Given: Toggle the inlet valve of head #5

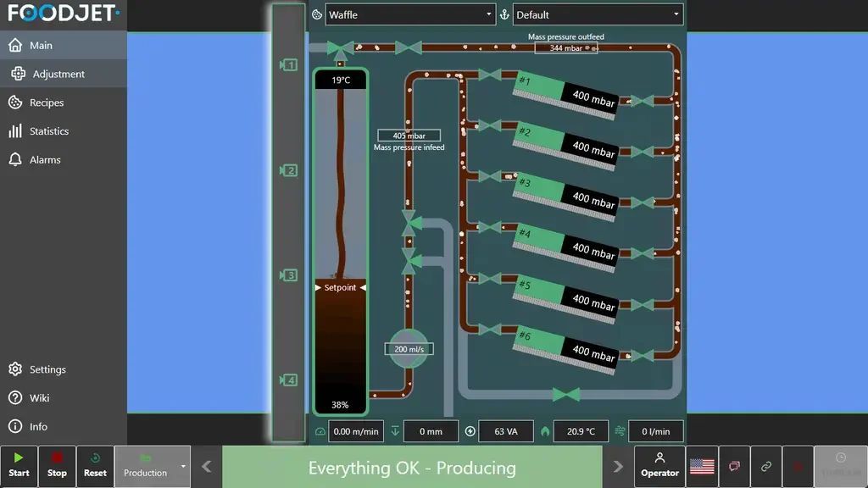Looking at the screenshot, I should coord(489,278).
